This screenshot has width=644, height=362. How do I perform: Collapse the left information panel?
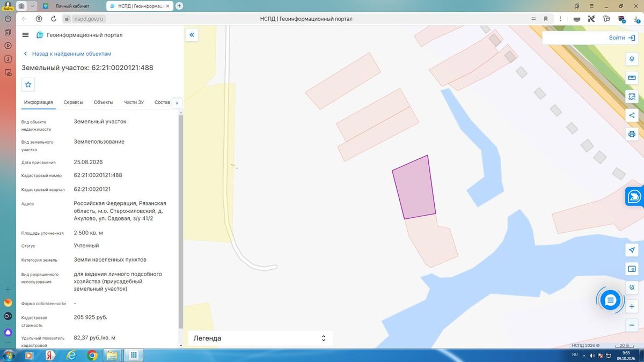pos(192,35)
